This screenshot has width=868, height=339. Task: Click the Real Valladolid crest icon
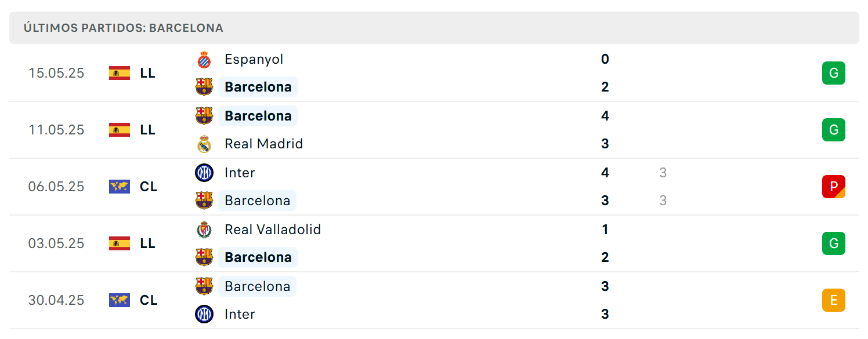tap(204, 229)
